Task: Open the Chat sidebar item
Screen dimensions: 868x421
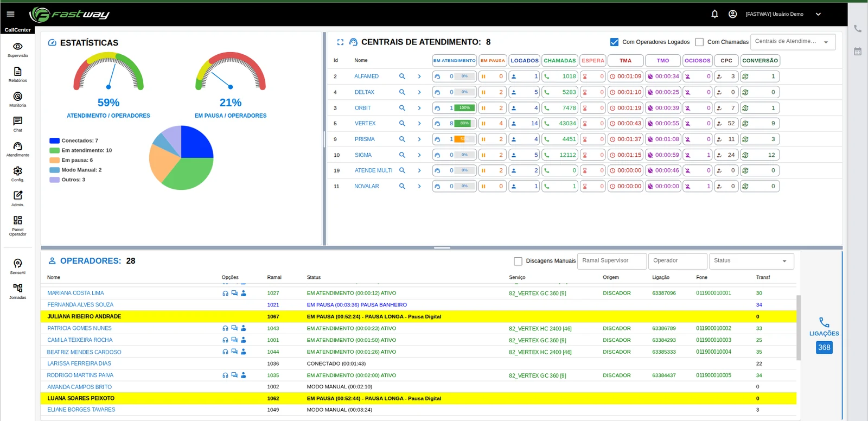Action: click(17, 124)
